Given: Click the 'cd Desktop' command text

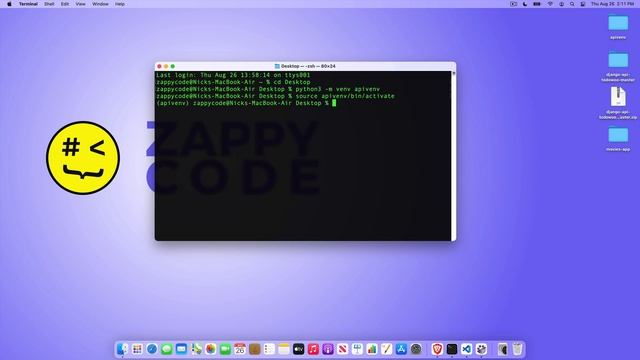Looking at the screenshot, I should click(x=291, y=82).
